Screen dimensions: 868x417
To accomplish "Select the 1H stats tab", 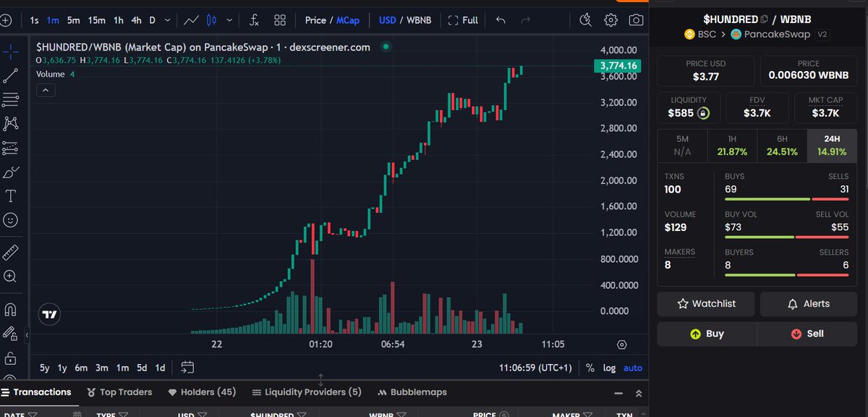I will pyautogui.click(x=732, y=146).
